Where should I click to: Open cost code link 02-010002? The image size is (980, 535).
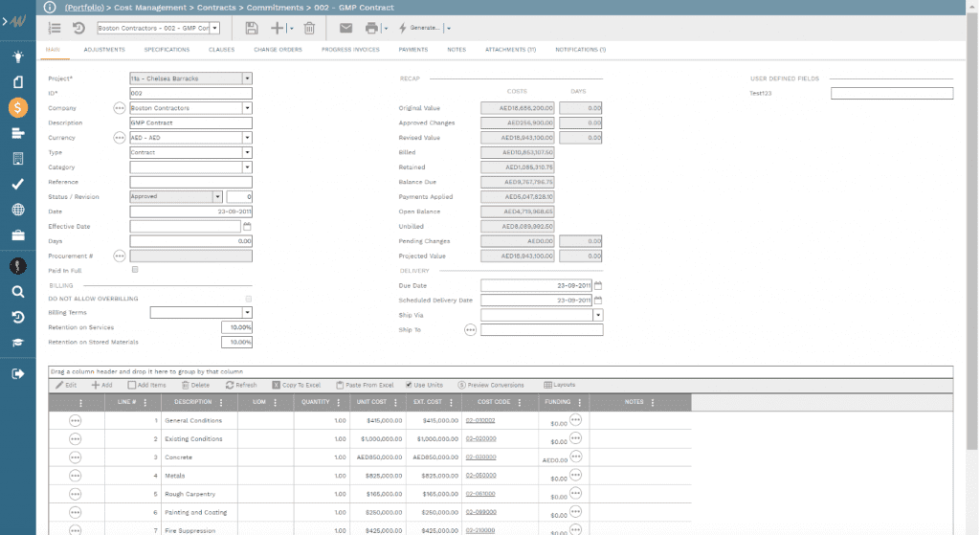pyautogui.click(x=480, y=420)
